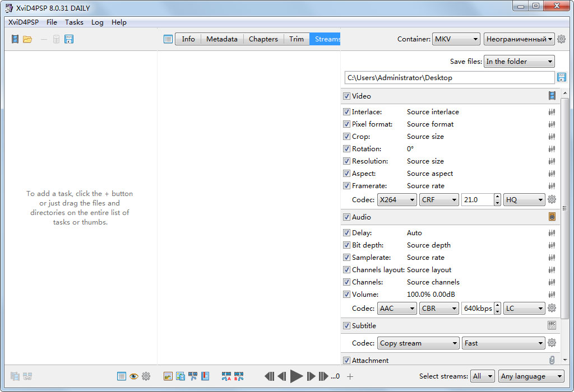This screenshot has height=392, width=574.
Task: Open video codec settings gear
Action: pos(552,199)
